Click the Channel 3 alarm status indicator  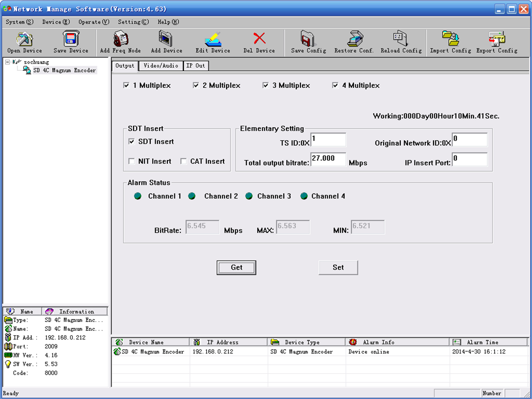249,196
